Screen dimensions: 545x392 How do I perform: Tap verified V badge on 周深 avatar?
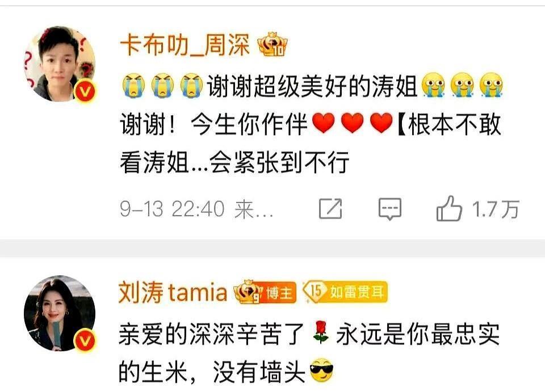(x=86, y=91)
